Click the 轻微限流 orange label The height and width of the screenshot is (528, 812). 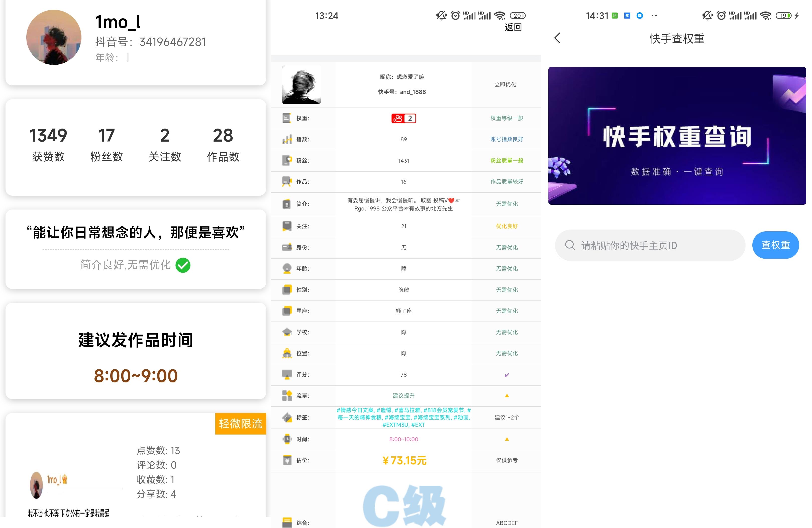[x=241, y=424]
